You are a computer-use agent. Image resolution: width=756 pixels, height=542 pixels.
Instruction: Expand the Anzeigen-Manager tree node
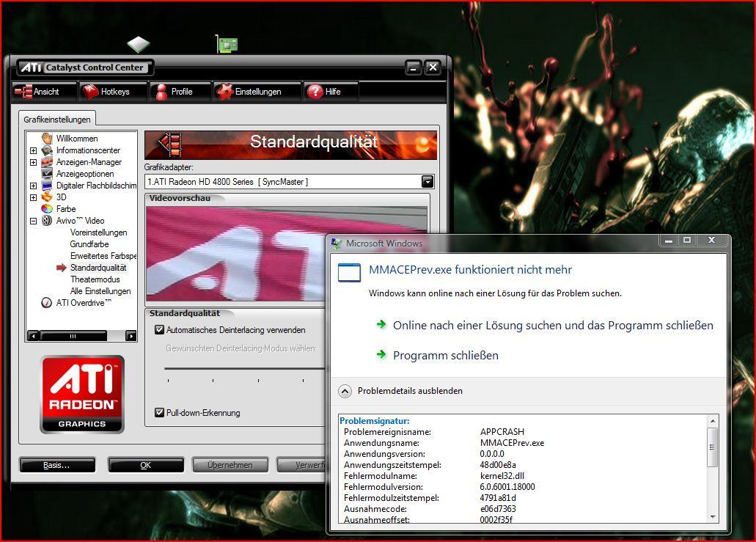click(x=33, y=162)
